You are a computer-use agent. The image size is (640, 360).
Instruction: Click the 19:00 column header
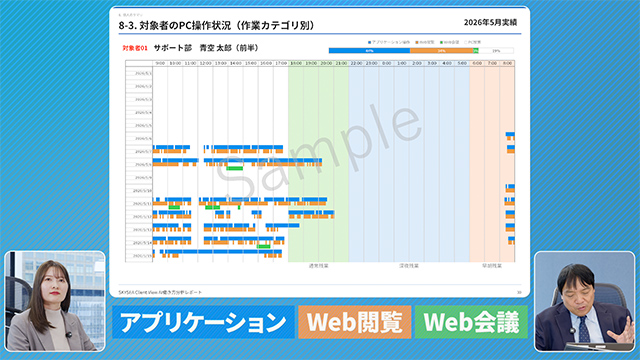coord(311,63)
